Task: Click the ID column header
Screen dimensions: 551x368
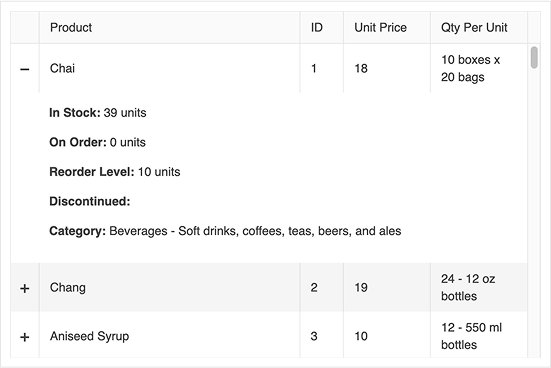Action: pyautogui.click(x=322, y=27)
